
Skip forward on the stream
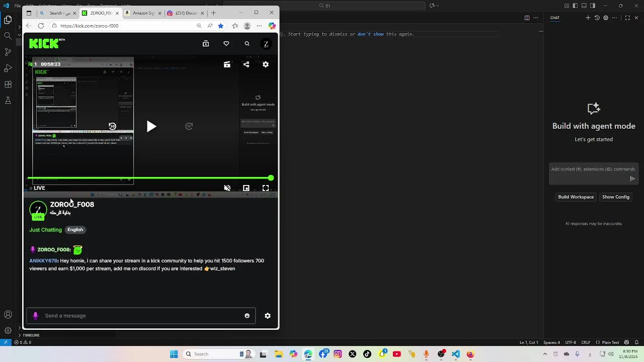(x=189, y=126)
